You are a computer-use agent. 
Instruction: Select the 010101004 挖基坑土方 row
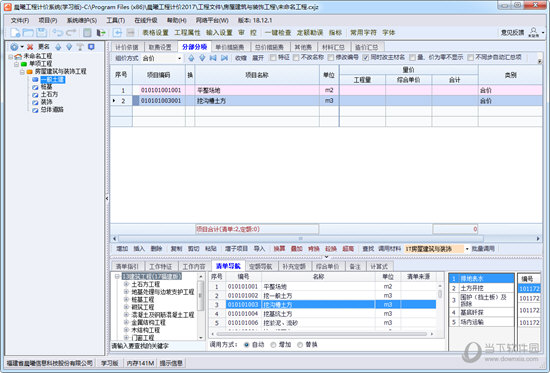tap(323, 314)
